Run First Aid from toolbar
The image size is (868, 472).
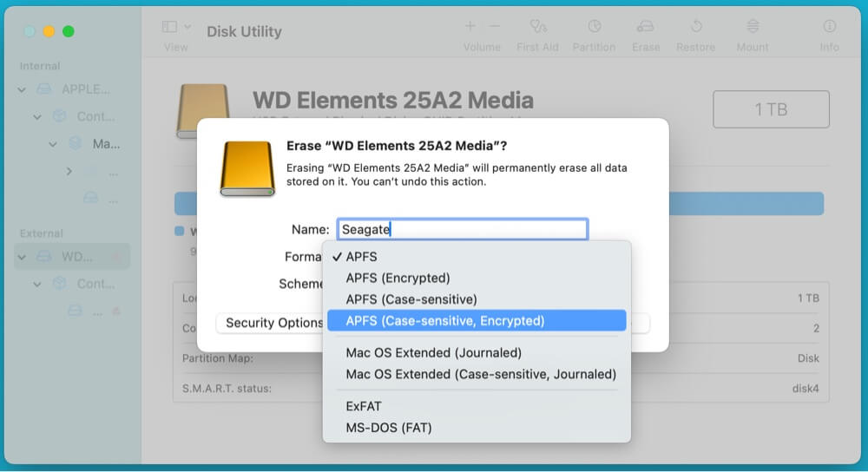coord(537,26)
